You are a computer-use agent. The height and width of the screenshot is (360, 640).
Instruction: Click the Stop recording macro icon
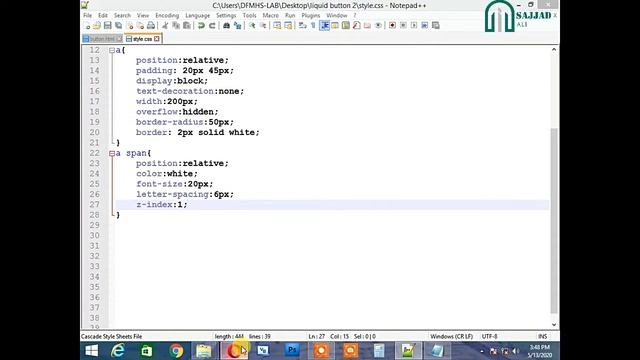(x=403, y=25)
